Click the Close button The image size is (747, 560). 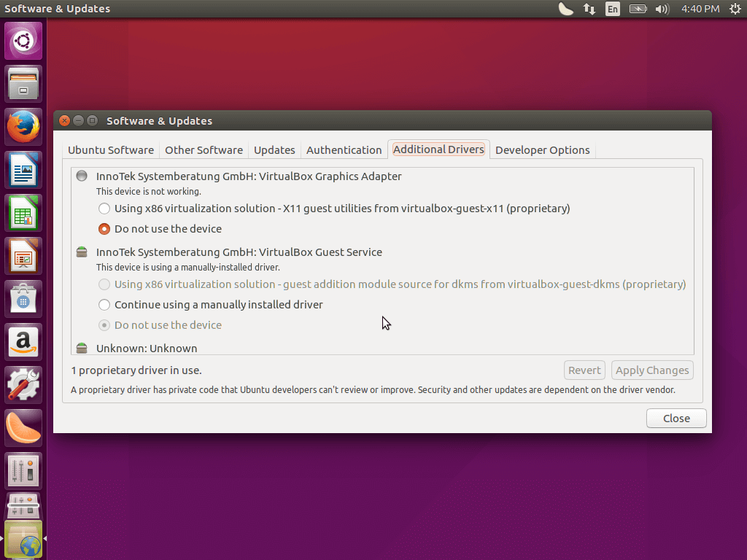[676, 418]
